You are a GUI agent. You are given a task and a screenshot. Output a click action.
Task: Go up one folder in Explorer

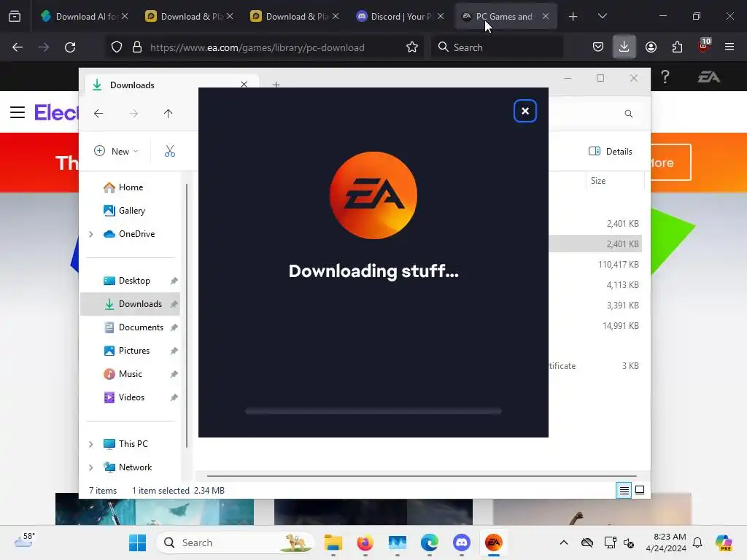tap(169, 113)
